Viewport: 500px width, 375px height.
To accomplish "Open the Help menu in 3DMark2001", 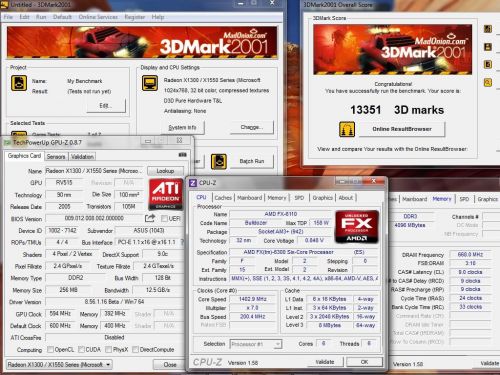I will click(158, 17).
